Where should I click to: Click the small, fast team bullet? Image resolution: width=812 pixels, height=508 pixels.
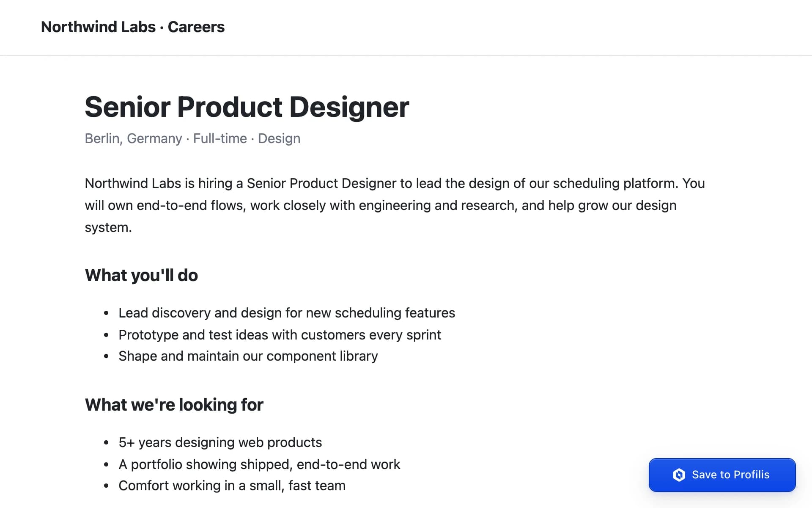click(x=232, y=486)
